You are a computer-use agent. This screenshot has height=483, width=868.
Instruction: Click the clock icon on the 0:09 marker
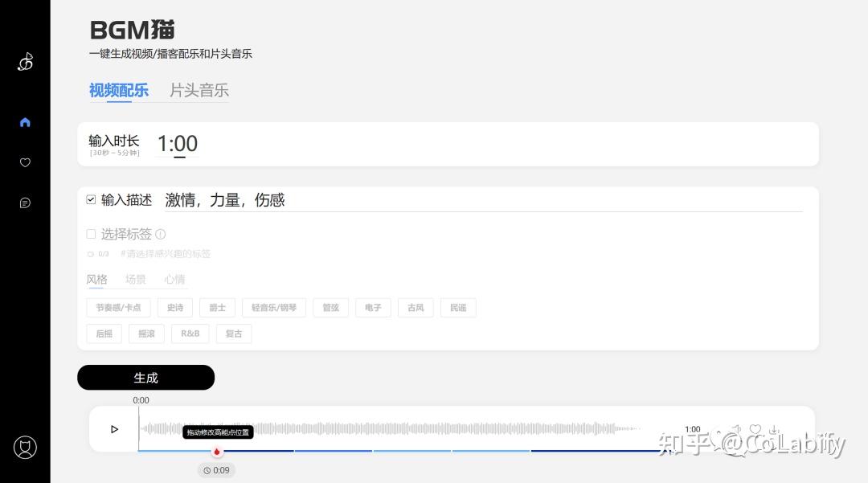pyautogui.click(x=207, y=470)
